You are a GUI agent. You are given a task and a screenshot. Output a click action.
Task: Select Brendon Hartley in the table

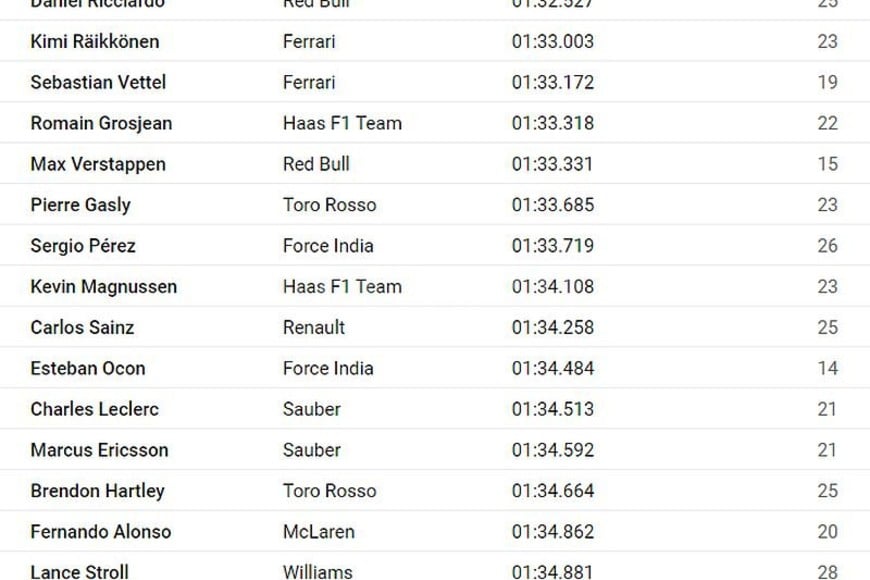click(x=98, y=491)
